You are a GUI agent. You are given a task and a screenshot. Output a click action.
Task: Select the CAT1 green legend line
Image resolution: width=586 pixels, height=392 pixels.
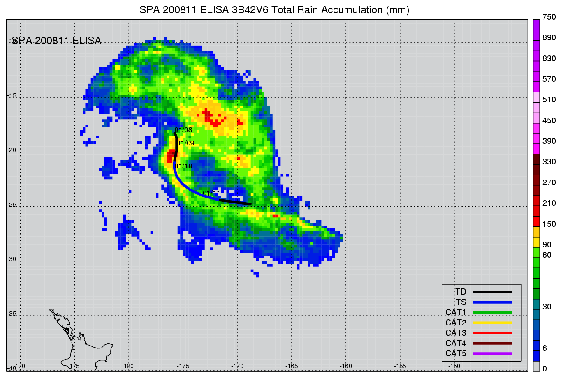(x=492, y=313)
